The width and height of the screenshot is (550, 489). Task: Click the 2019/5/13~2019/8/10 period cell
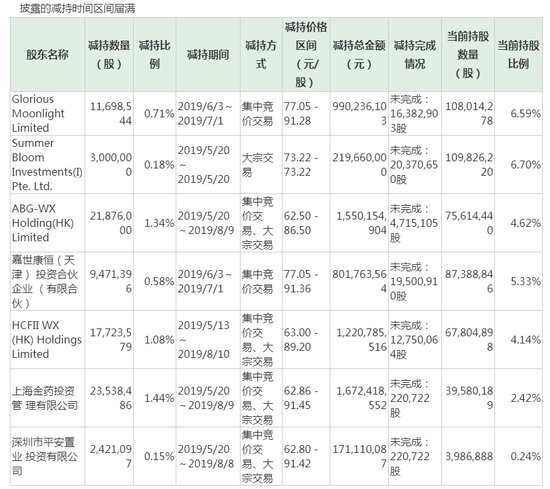click(208, 340)
